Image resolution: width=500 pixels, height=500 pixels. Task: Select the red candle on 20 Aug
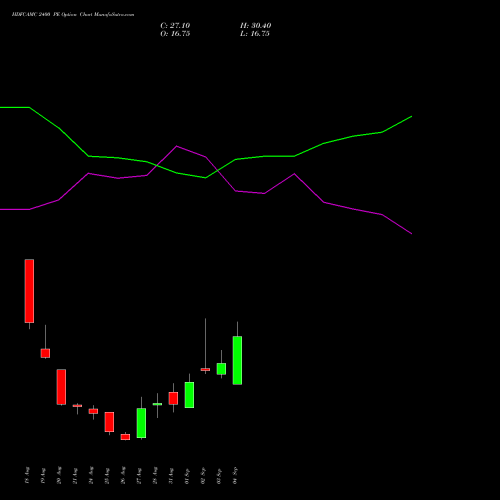[61, 387]
